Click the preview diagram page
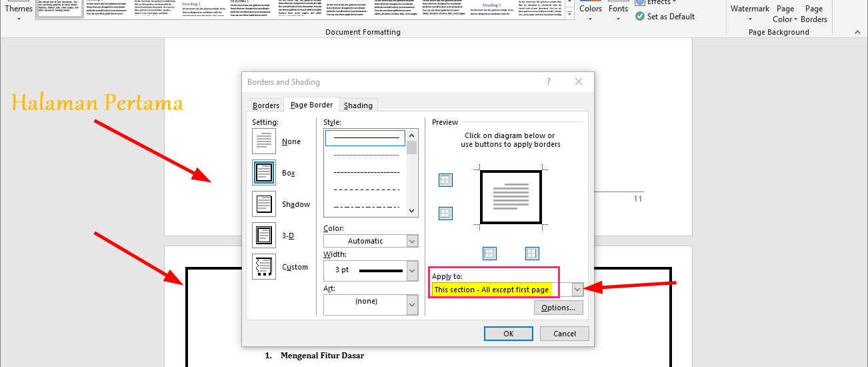Viewport: 868px width, 367px height. point(511,197)
